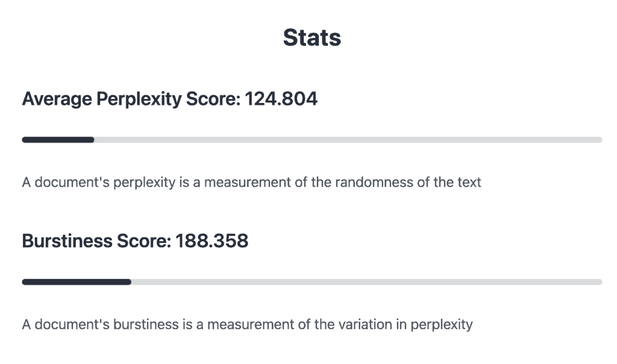This screenshot has height=364, width=617.
Task: Click the right end of the perplexity bar
Action: pos(599,140)
